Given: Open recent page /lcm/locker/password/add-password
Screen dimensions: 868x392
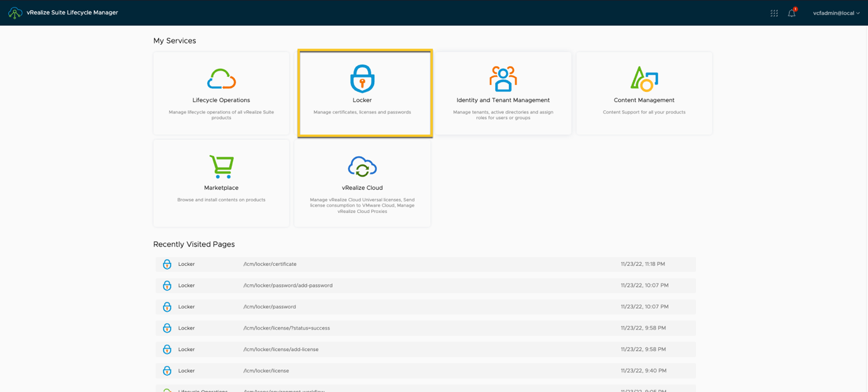Looking at the screenshot, I should (x=288, y=285).
